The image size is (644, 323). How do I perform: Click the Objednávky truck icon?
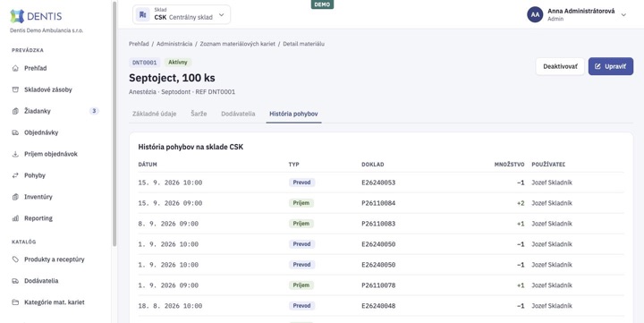point(15,132)
